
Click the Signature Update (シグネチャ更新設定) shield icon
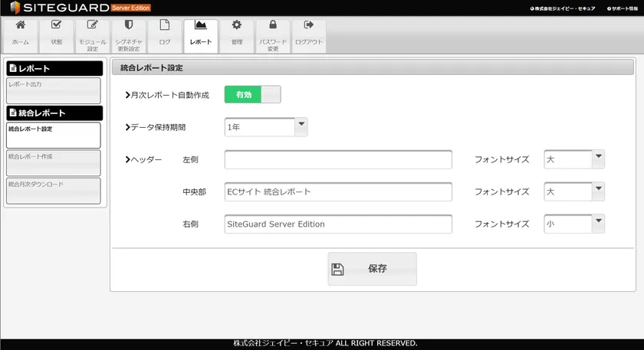[128, 25]
